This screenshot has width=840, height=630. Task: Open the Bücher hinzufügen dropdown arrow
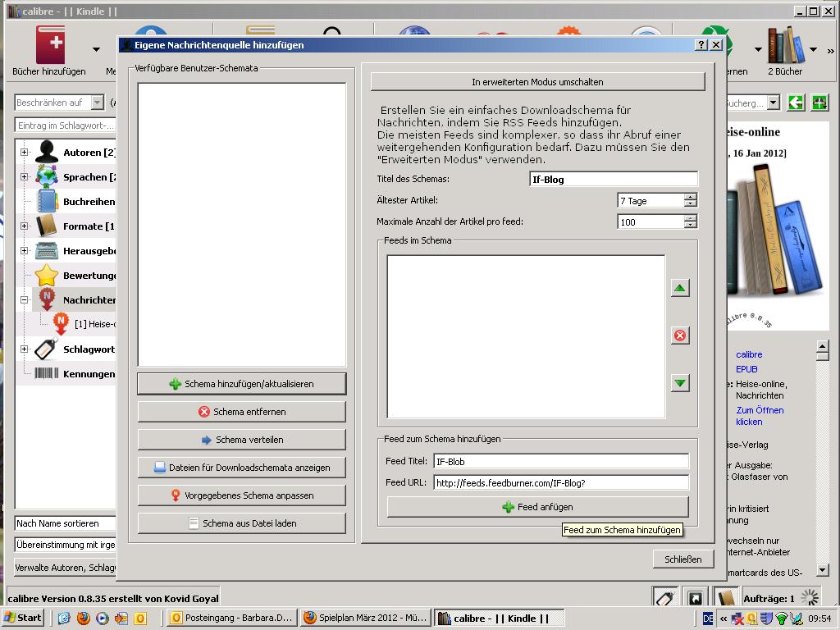[x=97, y=50]
